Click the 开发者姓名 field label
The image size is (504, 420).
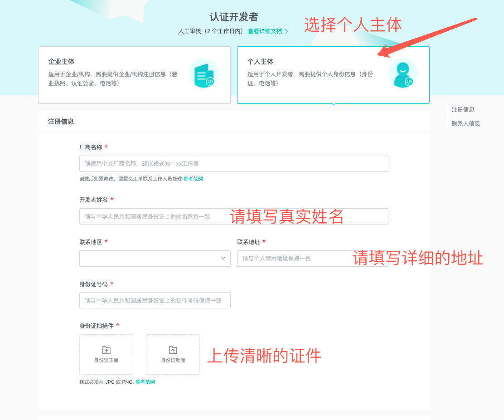93,200
